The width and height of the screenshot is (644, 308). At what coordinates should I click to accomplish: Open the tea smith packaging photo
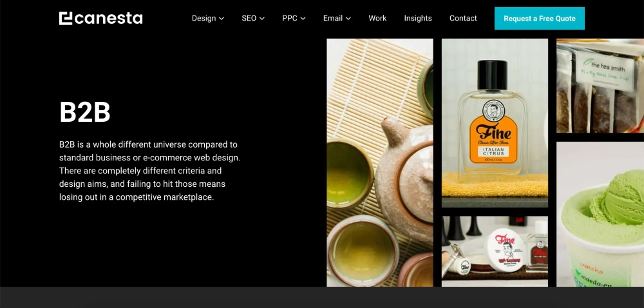600,86
